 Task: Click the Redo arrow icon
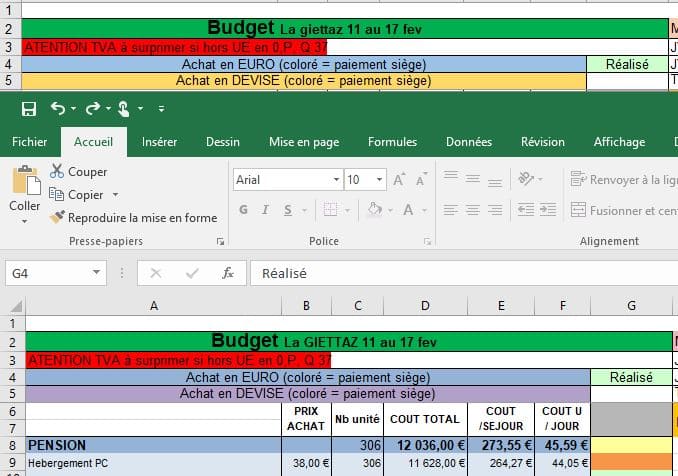tap(93, 108)
